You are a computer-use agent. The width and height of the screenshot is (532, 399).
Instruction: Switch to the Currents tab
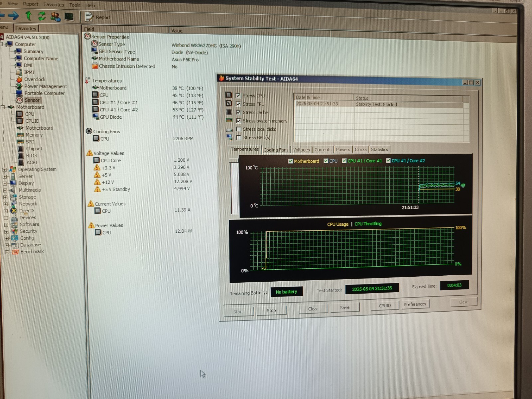tap(323, 150)
